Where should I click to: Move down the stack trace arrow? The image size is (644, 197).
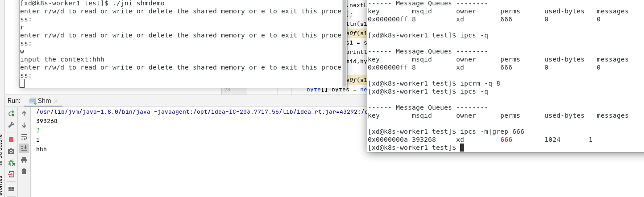pos(24,125)
